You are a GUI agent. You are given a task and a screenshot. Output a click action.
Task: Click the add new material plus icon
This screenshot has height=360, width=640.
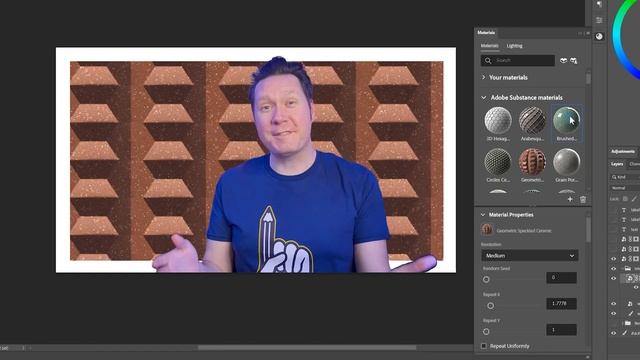[x=570, y=199]
